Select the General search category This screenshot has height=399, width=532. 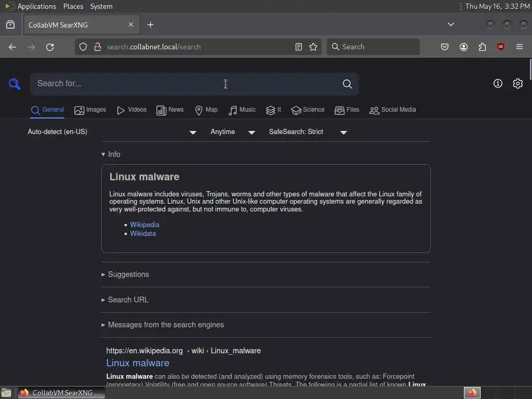47,110
